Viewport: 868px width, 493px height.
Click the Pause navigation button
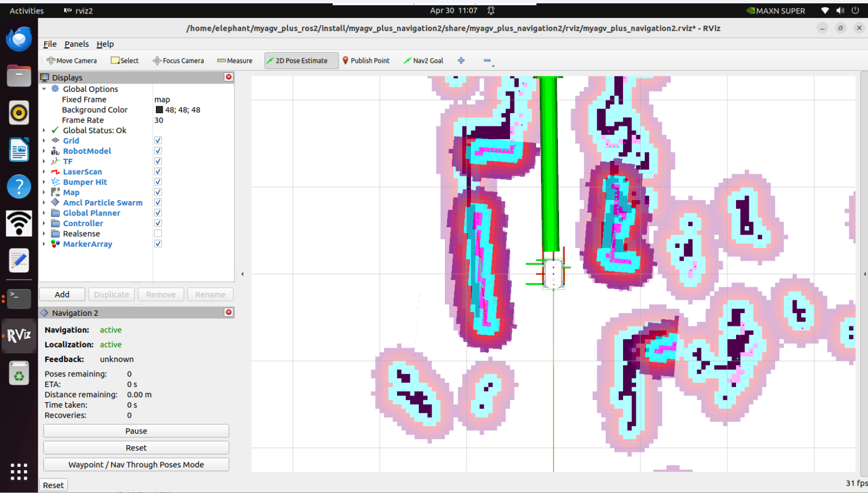coord(136,431)
